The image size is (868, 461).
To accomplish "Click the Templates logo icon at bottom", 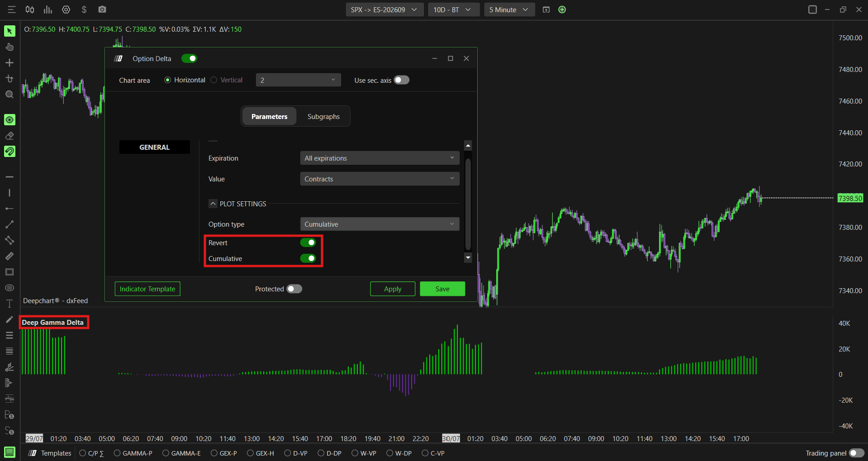I will 32,453.
